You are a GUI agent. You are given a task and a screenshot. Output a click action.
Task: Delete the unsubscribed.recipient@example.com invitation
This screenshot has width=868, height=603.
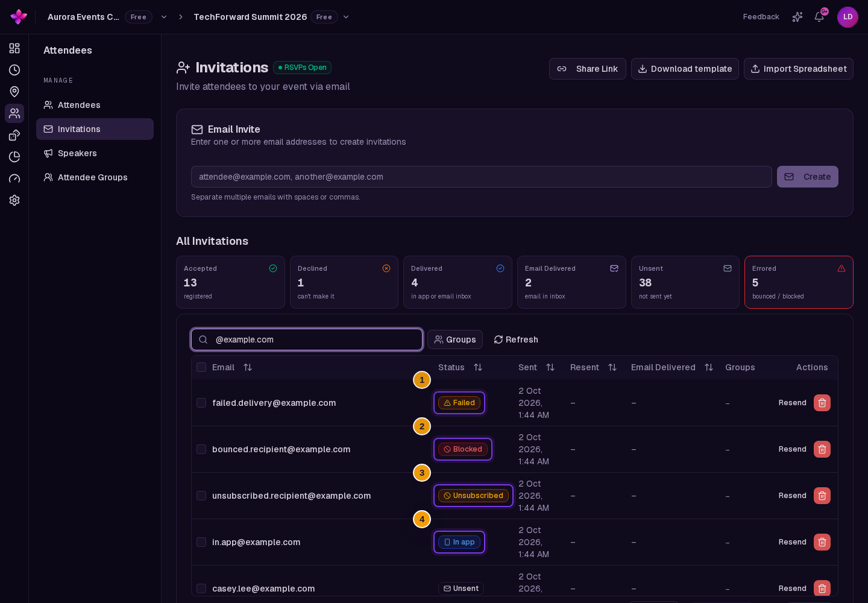coord(822,496)
